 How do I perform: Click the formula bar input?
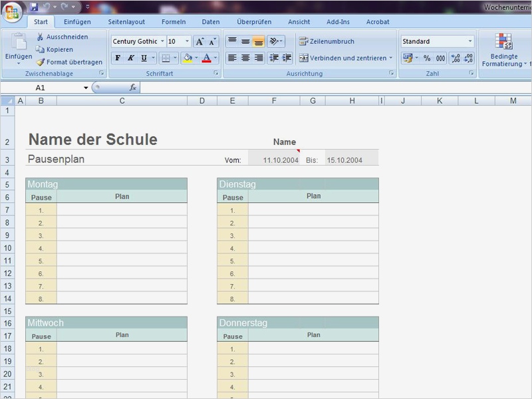[x=336, y=88]
